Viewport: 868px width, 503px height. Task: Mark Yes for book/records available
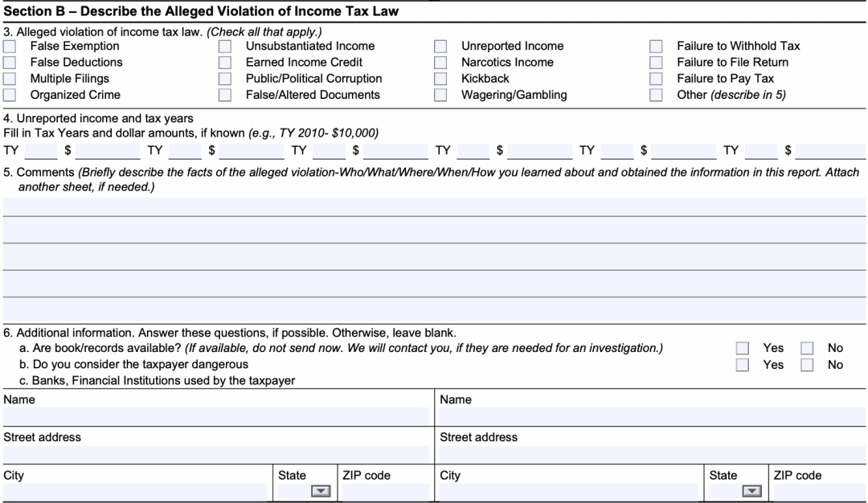(743, 349)
